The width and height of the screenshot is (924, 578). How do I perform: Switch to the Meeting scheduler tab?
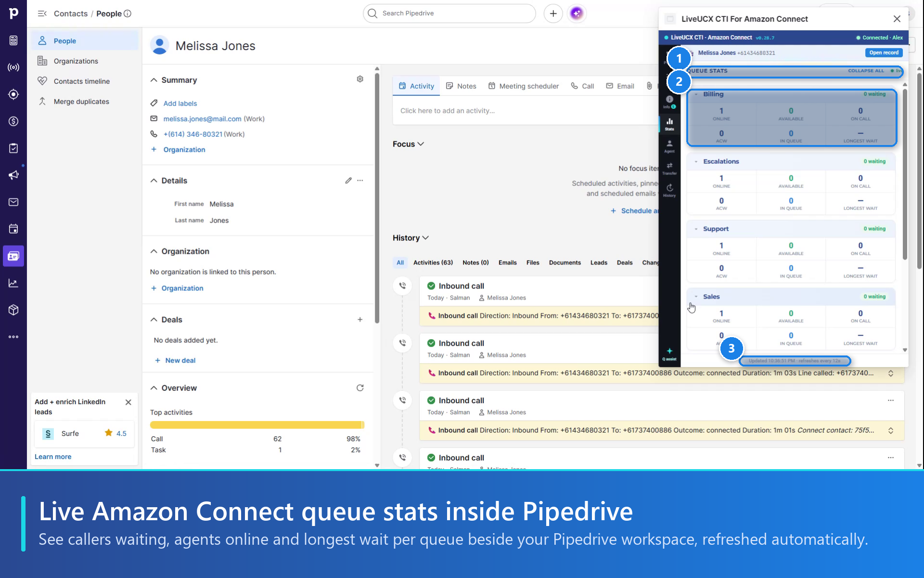tap(523, 86)
